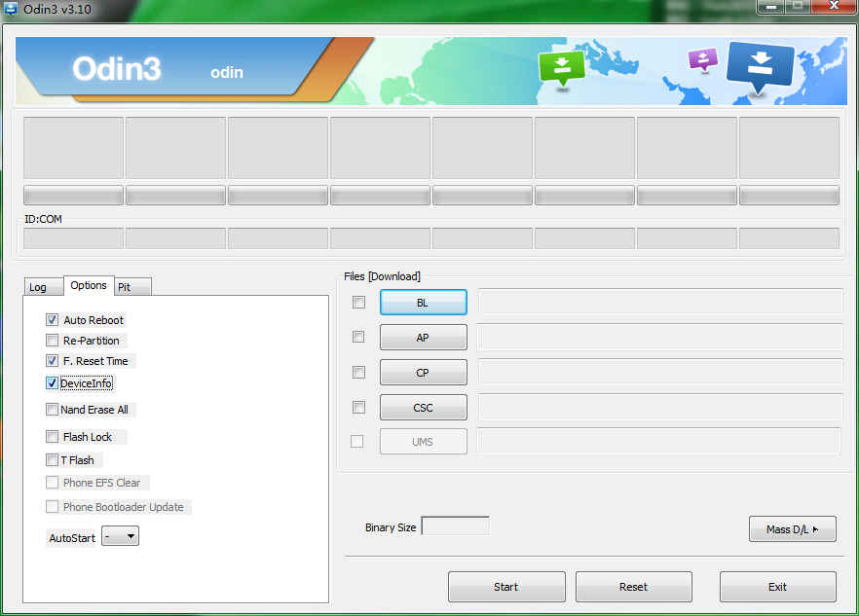
Task: Click the large blue download icon in banner
Action: (x=760, y=64)
